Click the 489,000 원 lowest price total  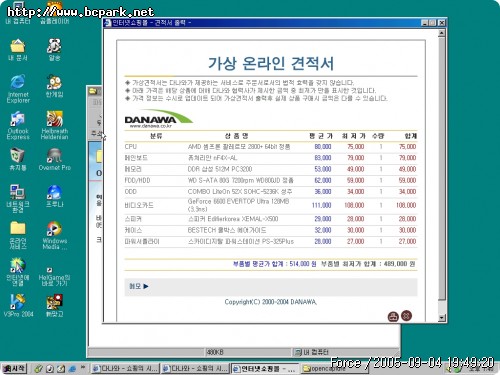399,264
